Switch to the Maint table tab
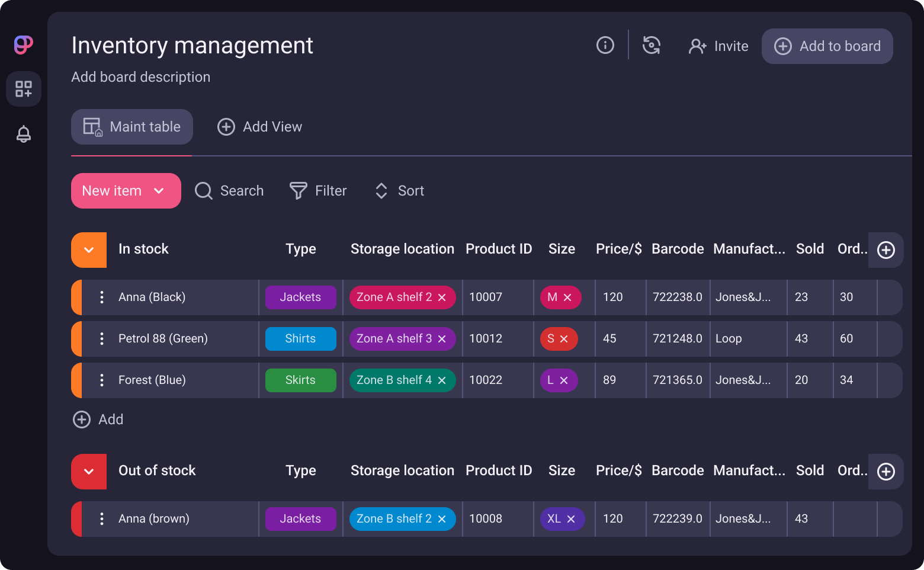 click(132, 127)
